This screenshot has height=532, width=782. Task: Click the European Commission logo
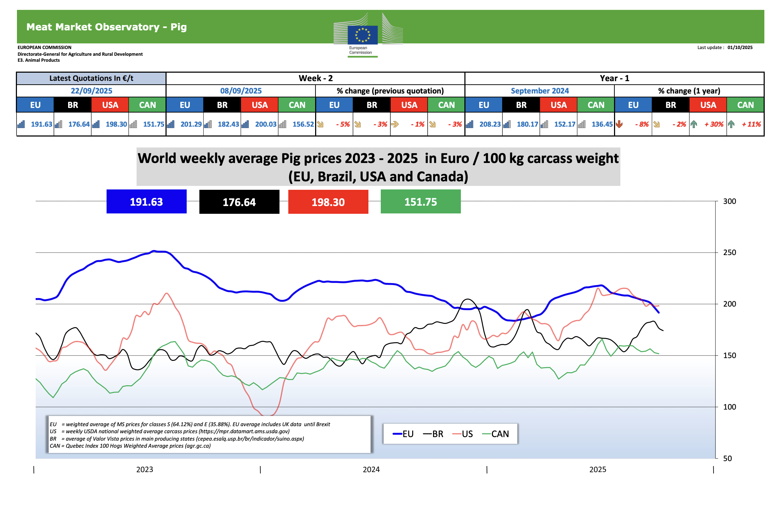pos(363,35)
